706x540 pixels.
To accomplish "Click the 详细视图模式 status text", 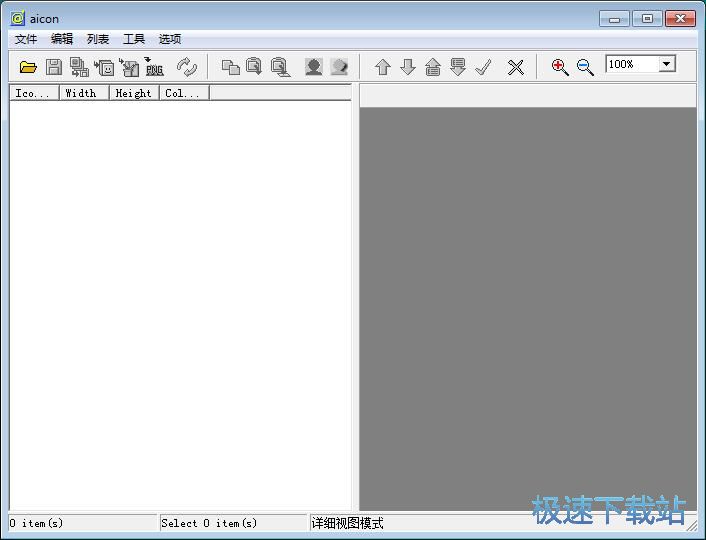I will pyautogui.click(x=347, y=523).
